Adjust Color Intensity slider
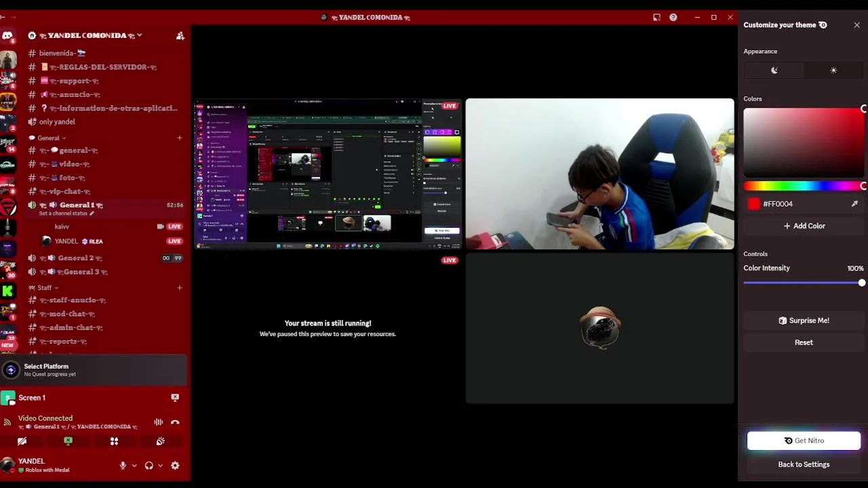Screen dimensions: 868x488 (x=804, y=283)
